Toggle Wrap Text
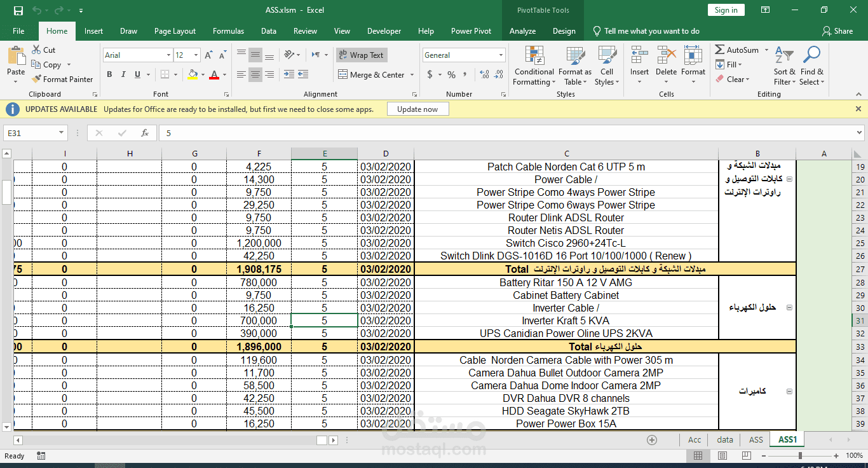Image resolution: width=868 pixels, height=468 pixels. click(x=361, y=55)
